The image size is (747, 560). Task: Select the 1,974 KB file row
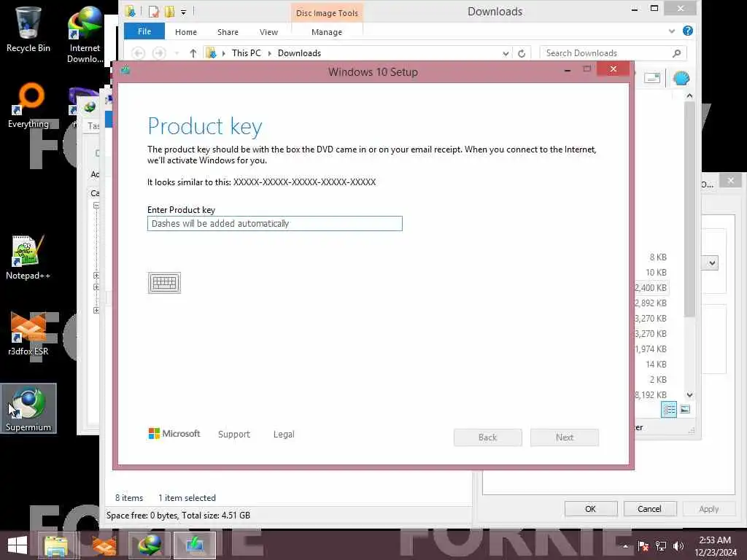tap(651, 349)
